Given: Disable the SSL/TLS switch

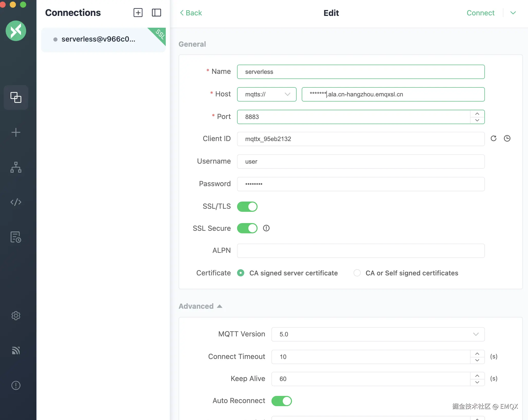Looking at the screenshot, I should pos(247,206).
